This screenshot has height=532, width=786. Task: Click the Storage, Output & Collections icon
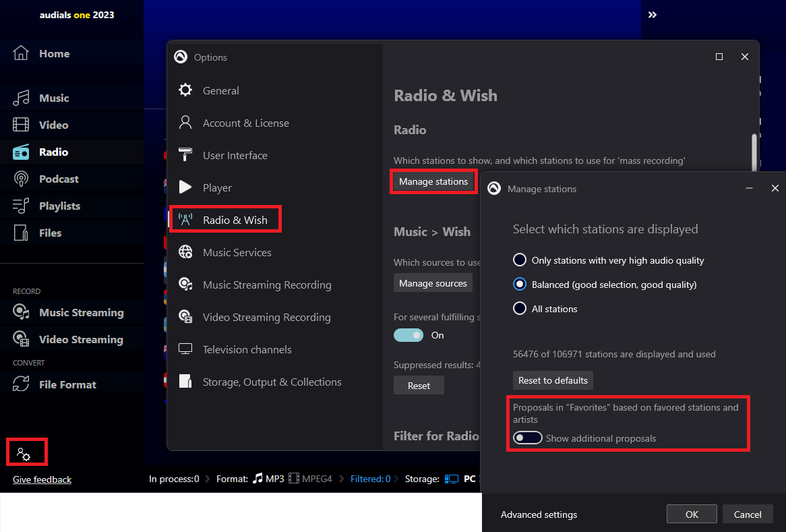185,382
